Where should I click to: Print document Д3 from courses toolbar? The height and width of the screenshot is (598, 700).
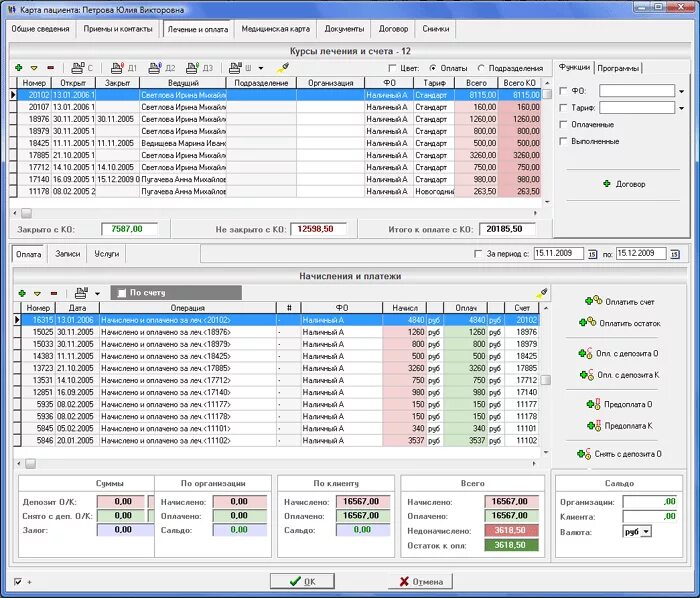(199, 68)
